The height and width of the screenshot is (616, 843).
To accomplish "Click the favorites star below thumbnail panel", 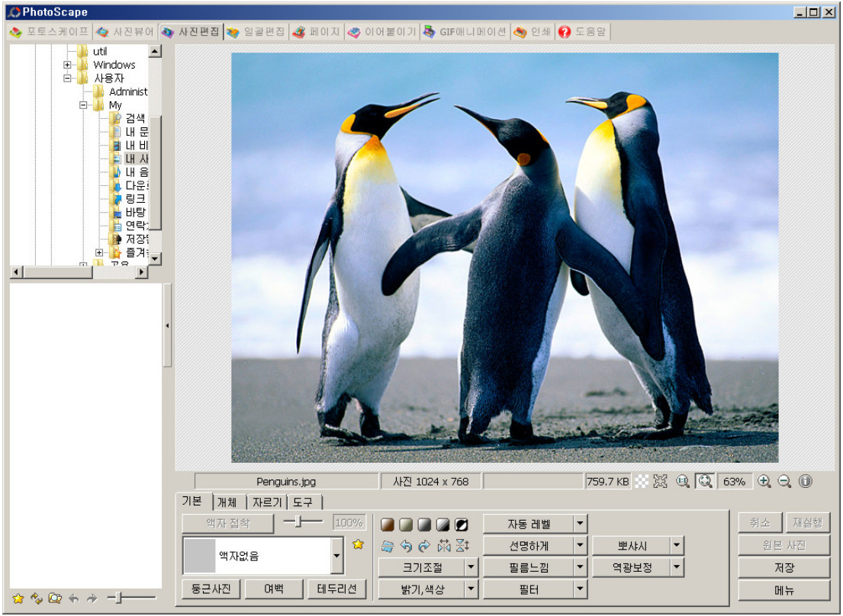I will click(x=18, y=598).
